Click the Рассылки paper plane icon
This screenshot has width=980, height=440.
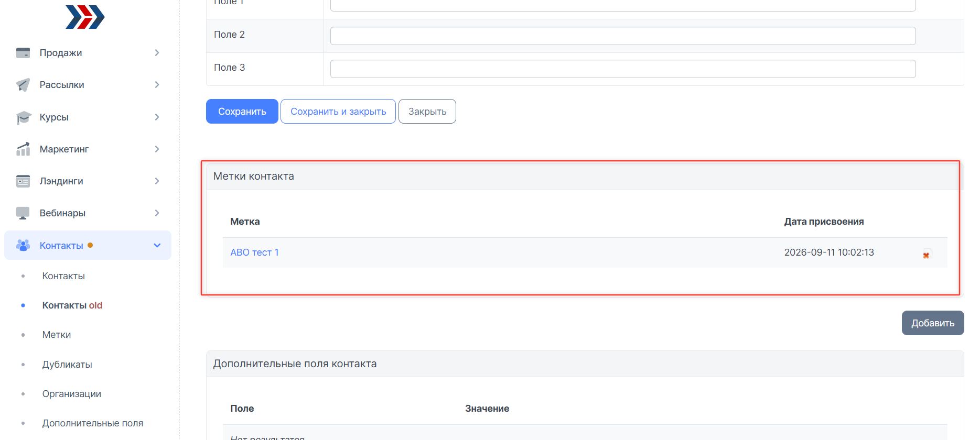click(23, 85)
